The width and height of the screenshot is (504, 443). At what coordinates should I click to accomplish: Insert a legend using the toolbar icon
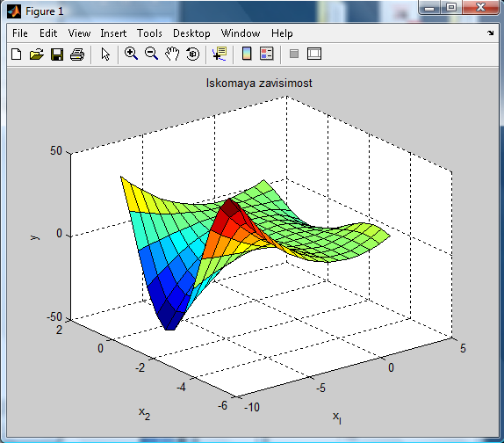click(x=267, y=54)
